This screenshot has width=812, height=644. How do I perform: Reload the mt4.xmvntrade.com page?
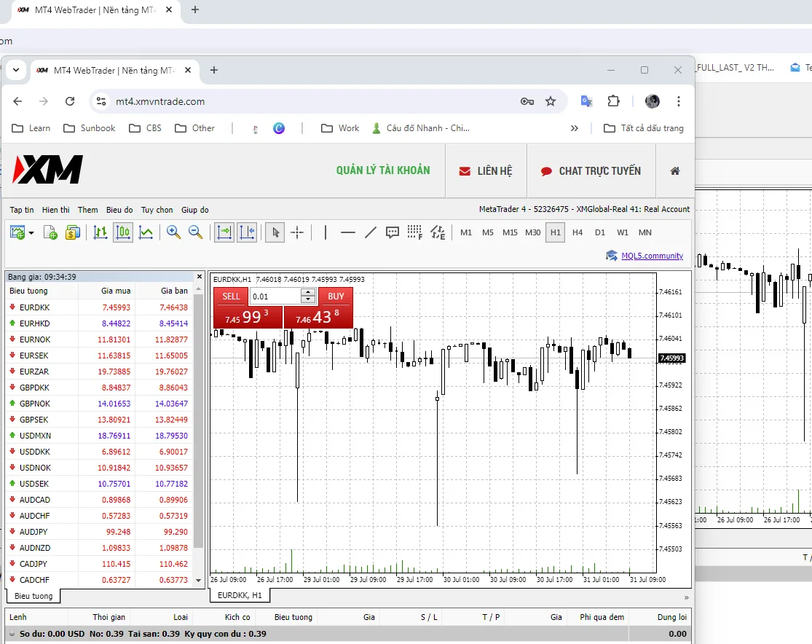pyautogui.click(x=70, y=101)
